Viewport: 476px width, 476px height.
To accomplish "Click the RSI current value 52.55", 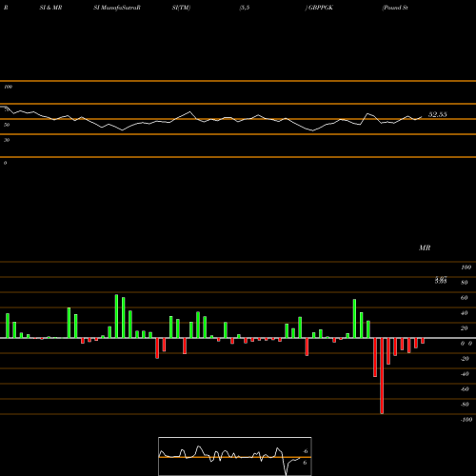I will point(438,114).
